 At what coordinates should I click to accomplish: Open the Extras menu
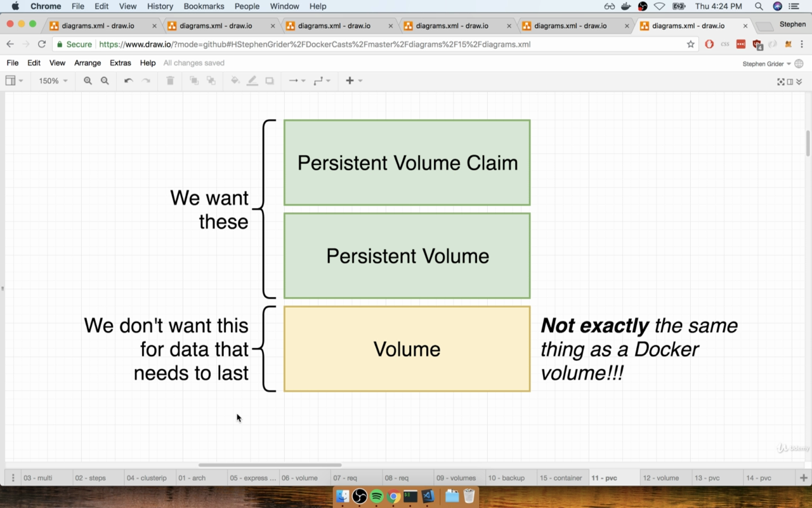(121, 63)
